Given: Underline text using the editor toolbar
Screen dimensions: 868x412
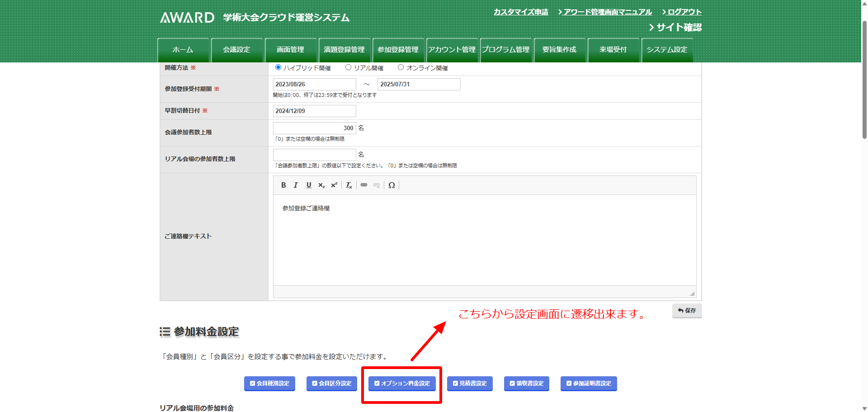Looking at the screenshot, I should [309, 185].
